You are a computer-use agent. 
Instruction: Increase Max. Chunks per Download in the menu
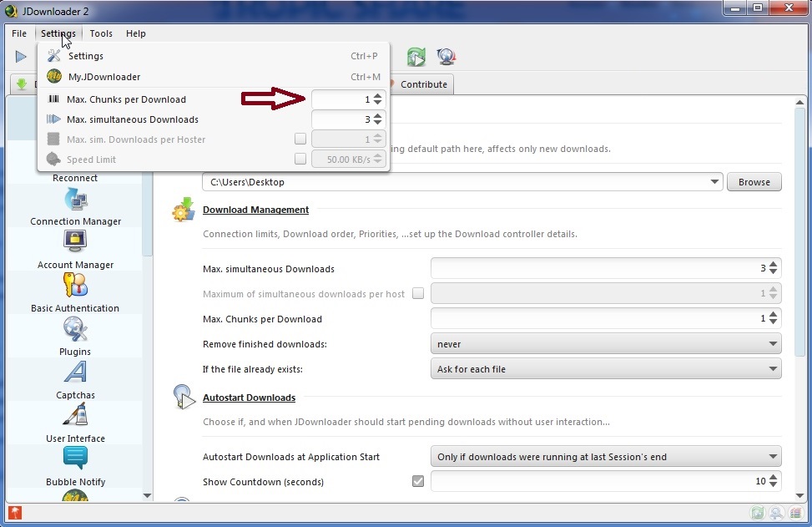(377, 95)
